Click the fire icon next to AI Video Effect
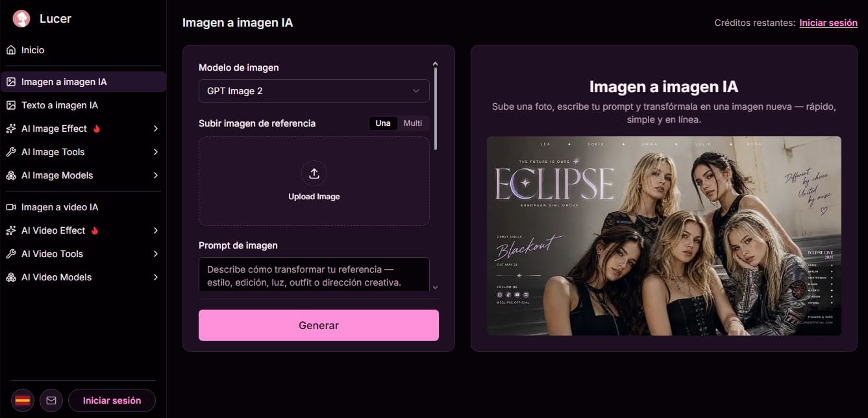 pyautogui.click(x=95, y=230)
